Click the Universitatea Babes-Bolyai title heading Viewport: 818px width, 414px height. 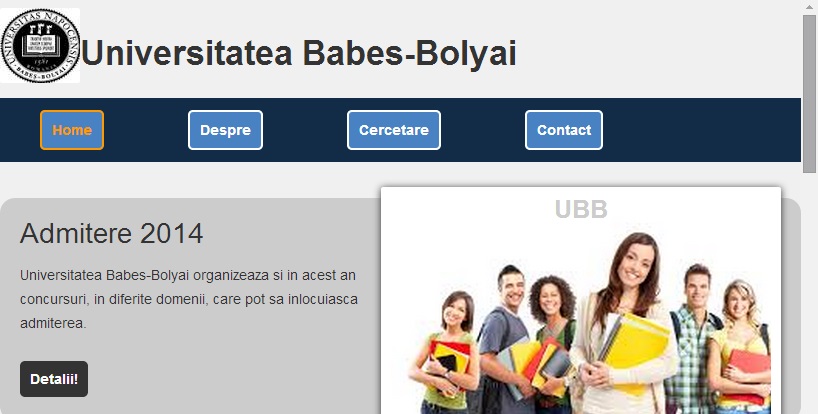tap(299, 53)
